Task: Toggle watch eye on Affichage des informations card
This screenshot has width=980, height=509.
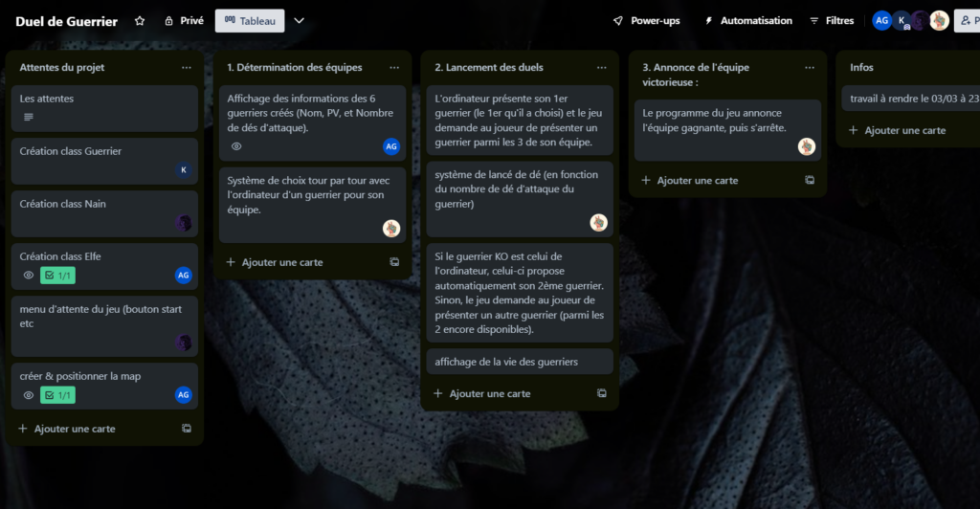Action: (x=236, y=146)
